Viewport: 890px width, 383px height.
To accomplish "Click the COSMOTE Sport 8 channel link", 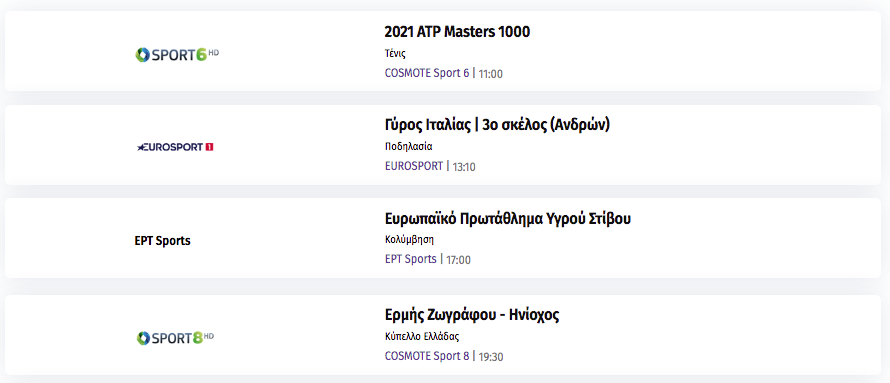I will pos(427,356).
